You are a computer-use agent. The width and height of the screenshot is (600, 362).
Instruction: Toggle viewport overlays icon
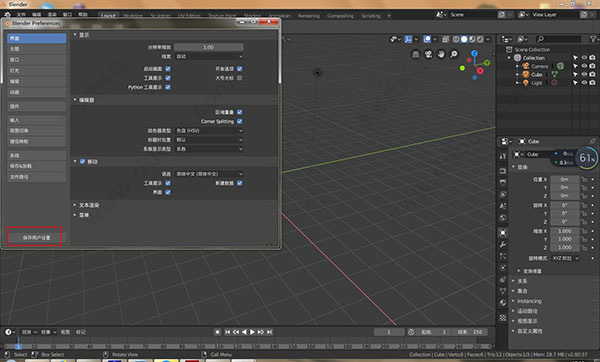click(x=427, y=39)
